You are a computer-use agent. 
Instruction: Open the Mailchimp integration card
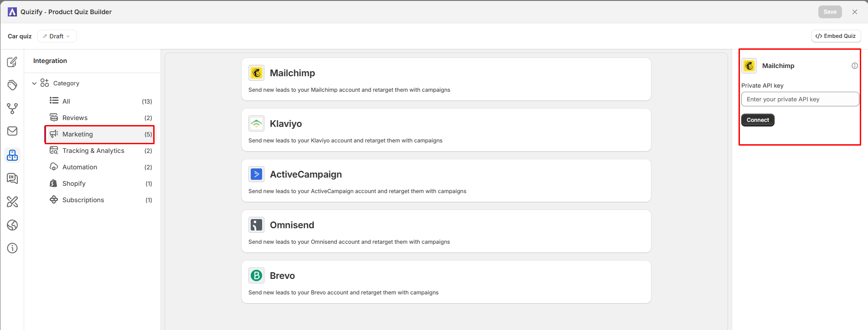[446, 79]
